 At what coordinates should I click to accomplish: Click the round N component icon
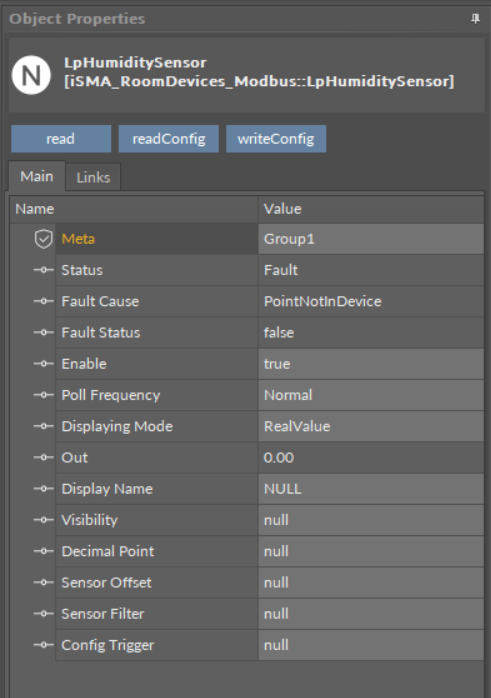[x=31, y=75]
